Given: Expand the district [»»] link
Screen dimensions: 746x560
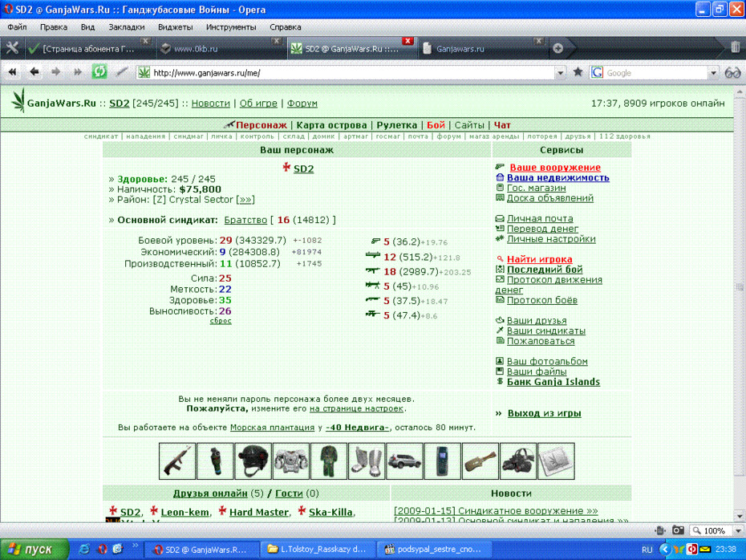Looking at the screenshot, I should (x=245, y=199).
